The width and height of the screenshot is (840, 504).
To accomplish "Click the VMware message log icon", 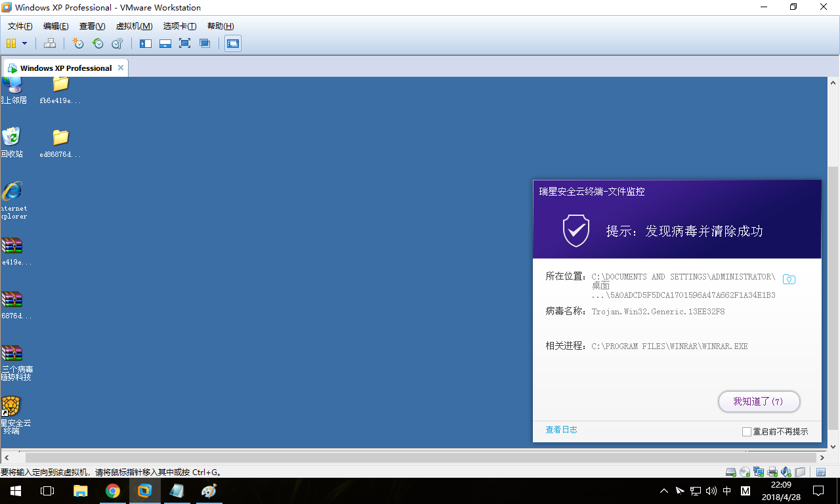I will coord(821,472).
